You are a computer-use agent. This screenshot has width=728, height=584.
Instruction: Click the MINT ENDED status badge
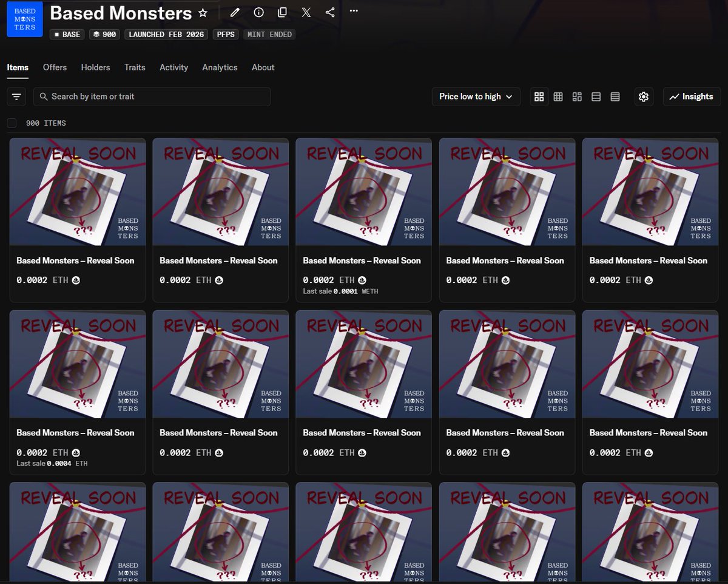coord(269,35)
